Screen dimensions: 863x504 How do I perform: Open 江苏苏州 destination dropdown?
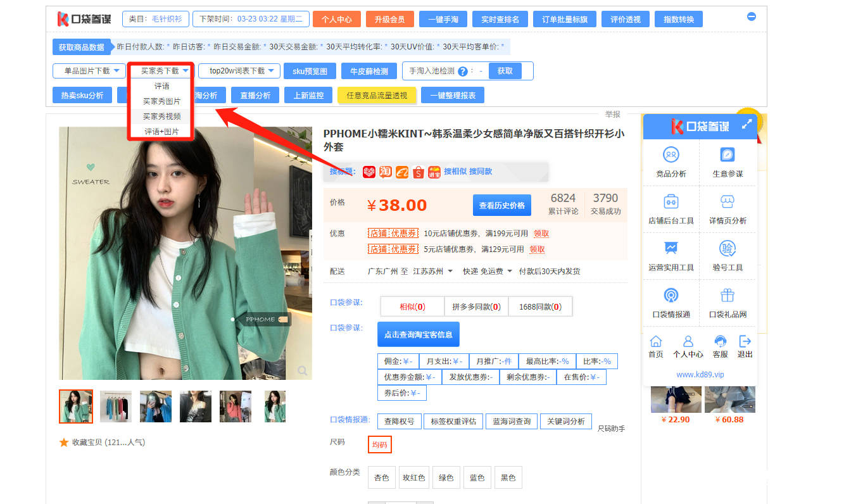[433, 271]
